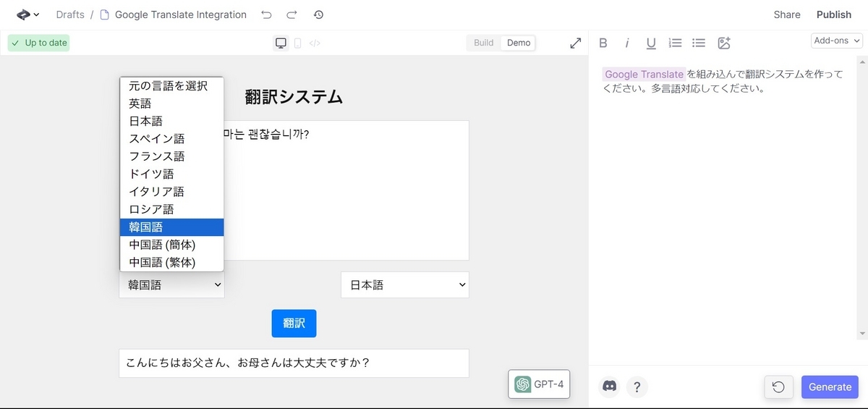Choose スペイン語 option
Image resolution: width=868 pixels, height=409 pixels.
click(x=172, y=139)
